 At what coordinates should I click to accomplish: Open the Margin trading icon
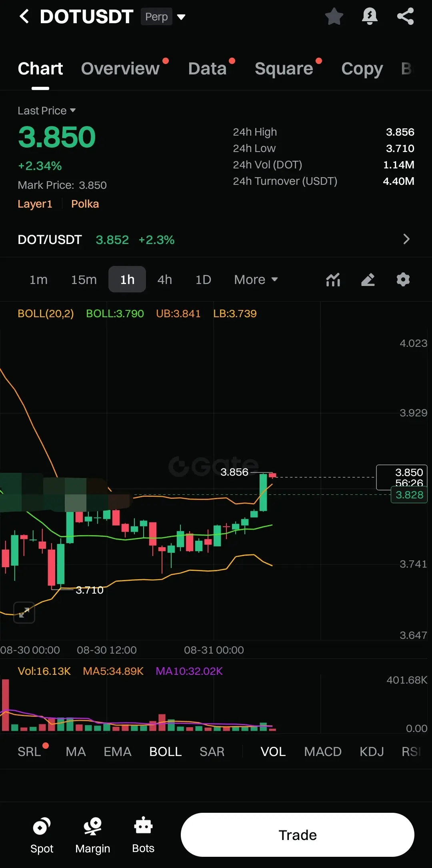(x=92, y=835)
